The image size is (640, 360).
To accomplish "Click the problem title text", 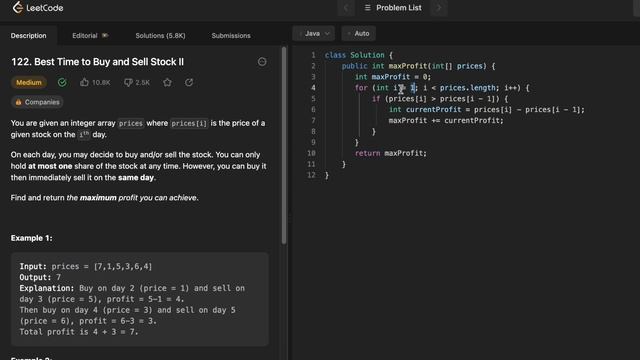I will [x=98, y=62].
